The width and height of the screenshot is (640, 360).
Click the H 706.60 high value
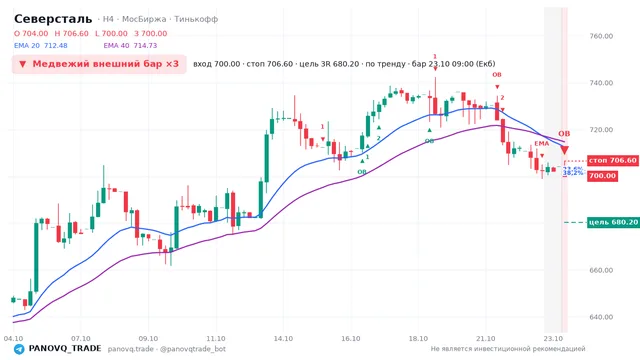71,33
